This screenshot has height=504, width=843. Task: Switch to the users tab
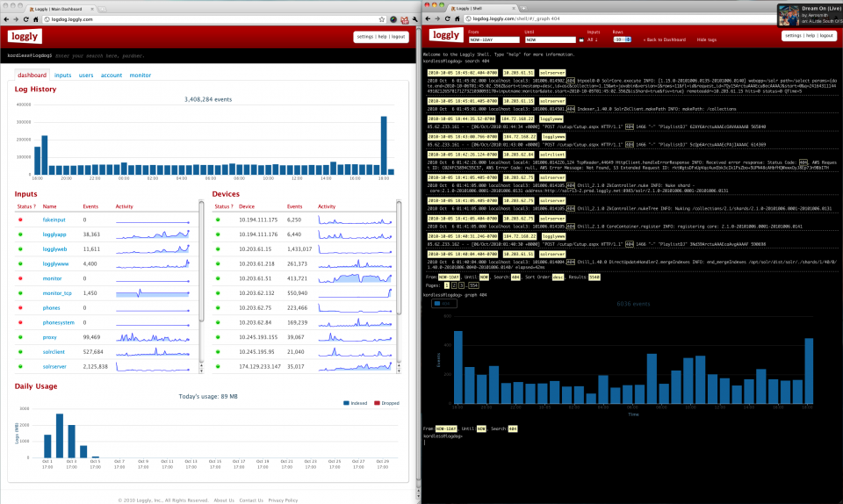pyautogui.click(x=86, y=76)
